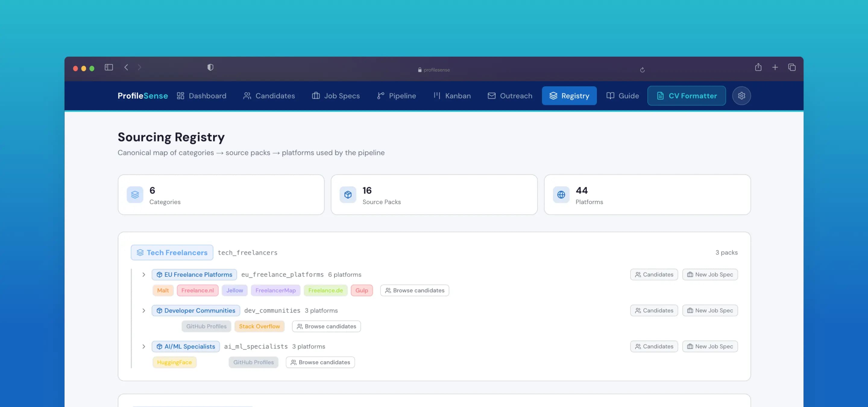Click the Platforms globe stat icon
The height and width of the screenshot is (407, 868).
click(x=561, y=195)
